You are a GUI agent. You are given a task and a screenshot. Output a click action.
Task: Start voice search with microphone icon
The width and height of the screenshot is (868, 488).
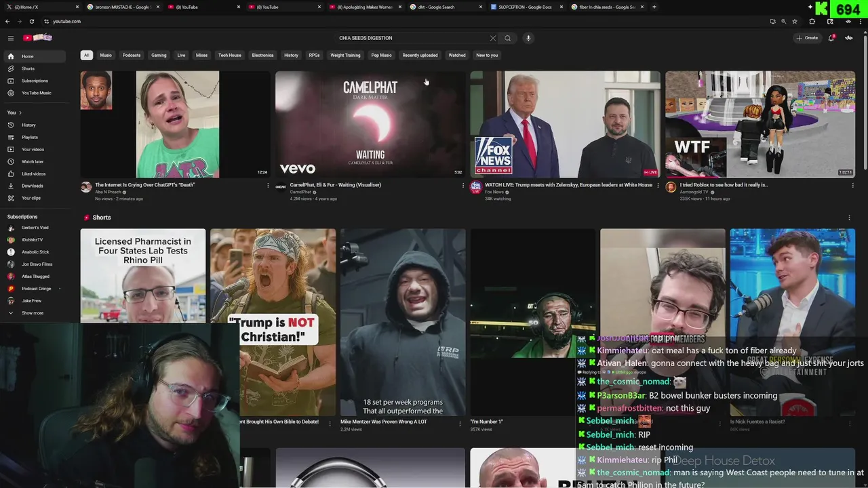coord(528,38)
